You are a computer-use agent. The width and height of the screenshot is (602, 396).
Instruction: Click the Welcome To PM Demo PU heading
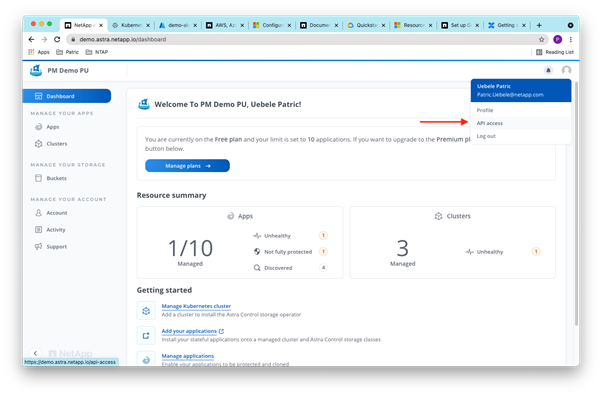[x=228, y=104]
